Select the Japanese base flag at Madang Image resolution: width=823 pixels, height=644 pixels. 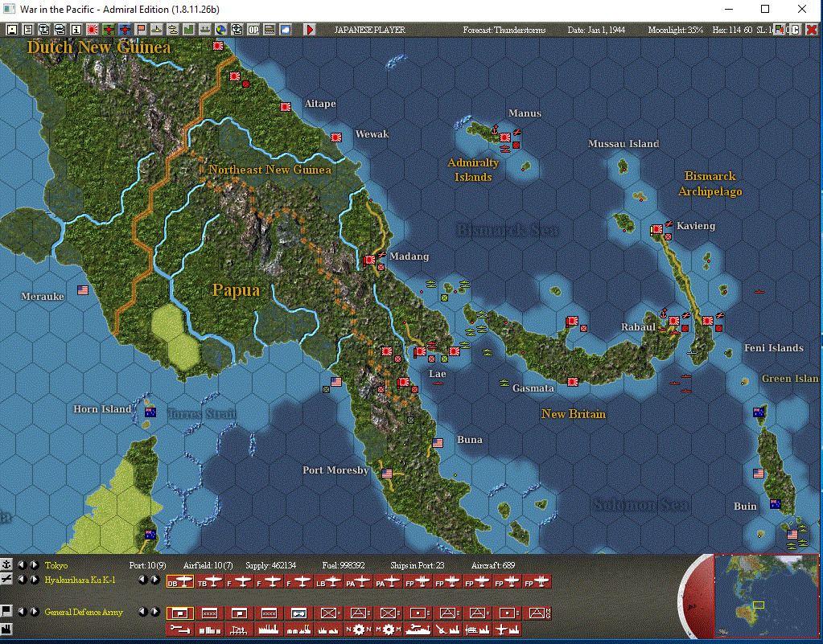(369, 260)
